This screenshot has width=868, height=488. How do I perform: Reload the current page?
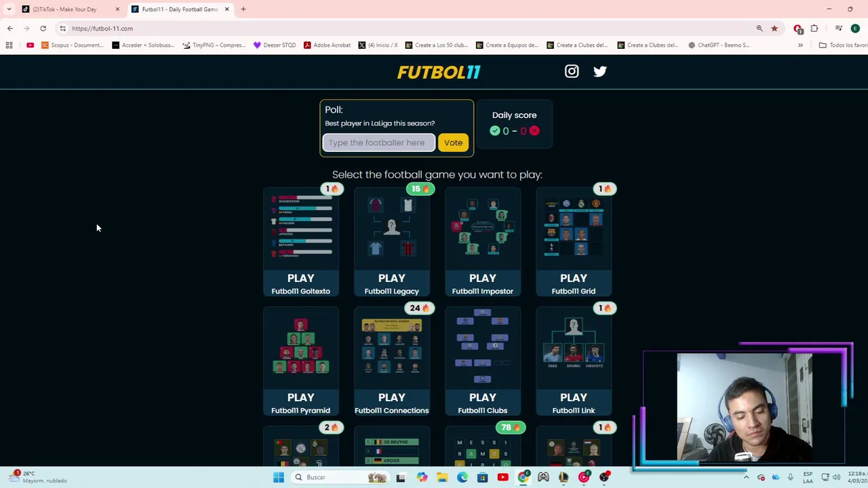(x=43, y=28)
